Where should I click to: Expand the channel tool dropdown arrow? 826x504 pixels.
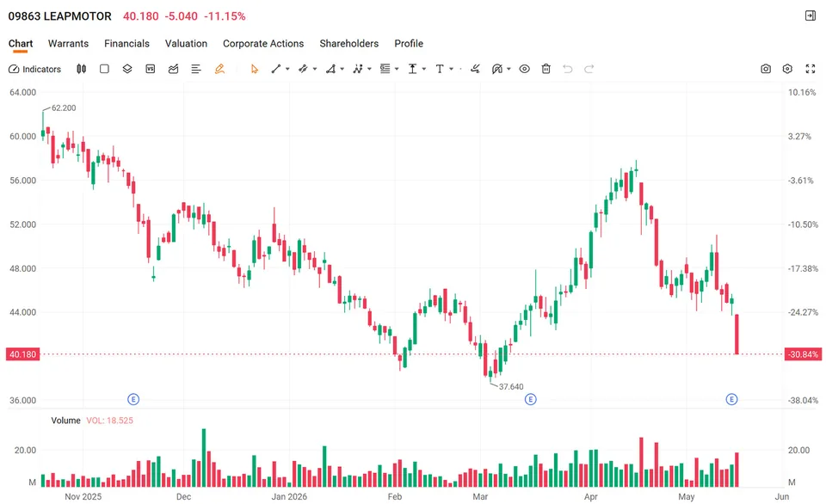pyautogui.click(x=315, y=69)
